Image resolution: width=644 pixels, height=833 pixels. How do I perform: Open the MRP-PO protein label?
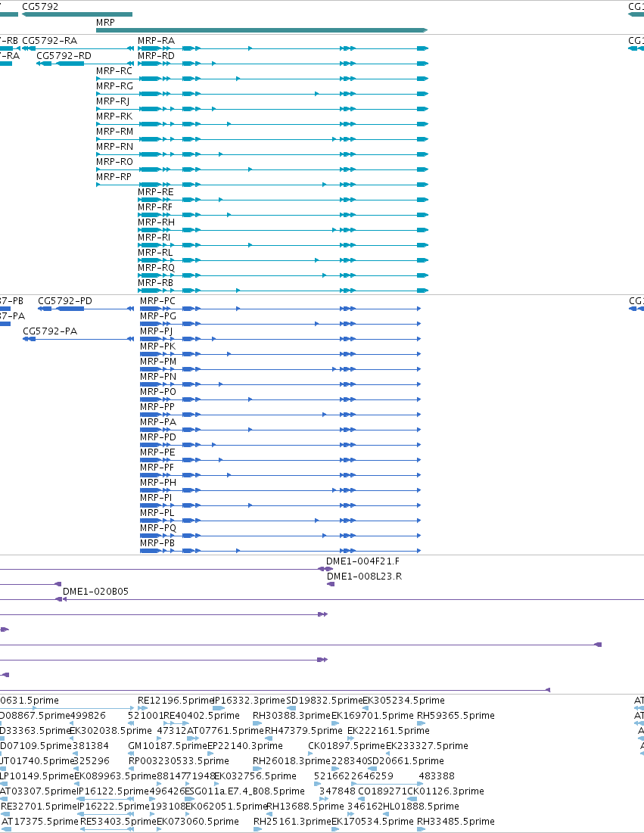(x=158, y=391)
